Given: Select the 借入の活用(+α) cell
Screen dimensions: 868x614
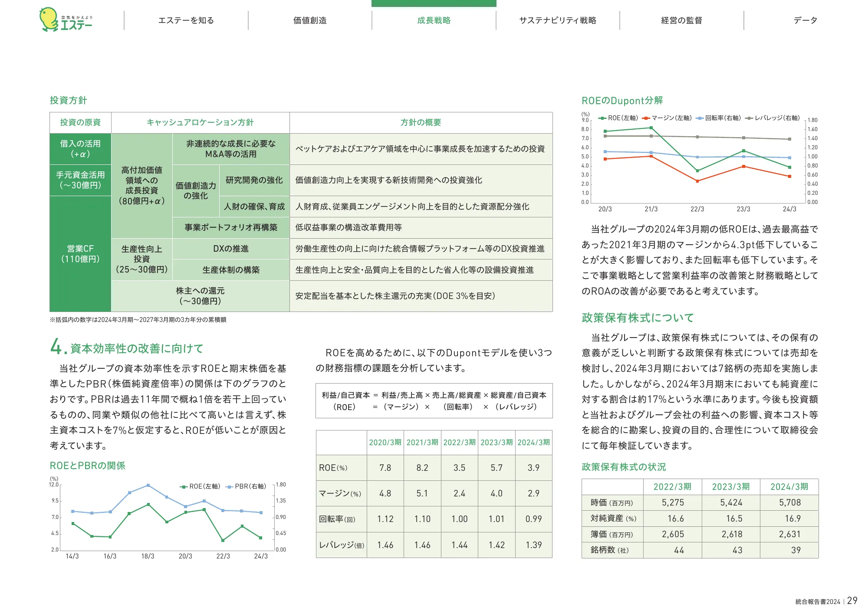Looking at the screenshot, I should coord(80,149).
